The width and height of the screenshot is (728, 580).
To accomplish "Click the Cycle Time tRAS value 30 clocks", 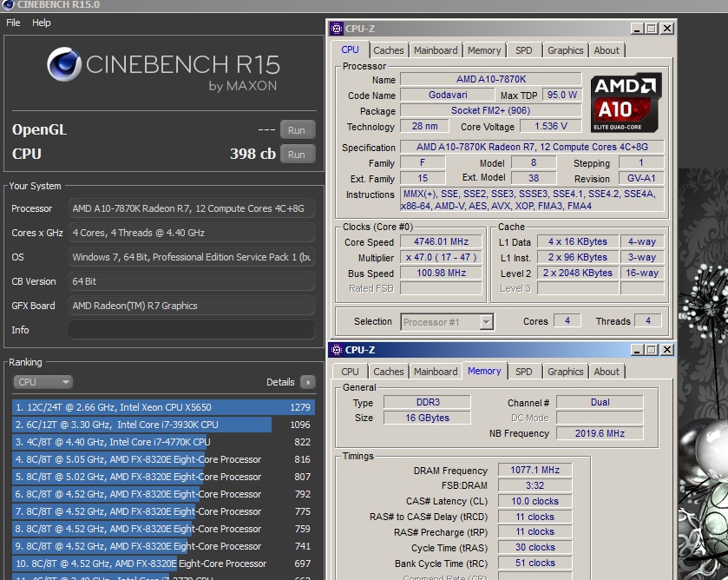I will click(x=535, y=548).
